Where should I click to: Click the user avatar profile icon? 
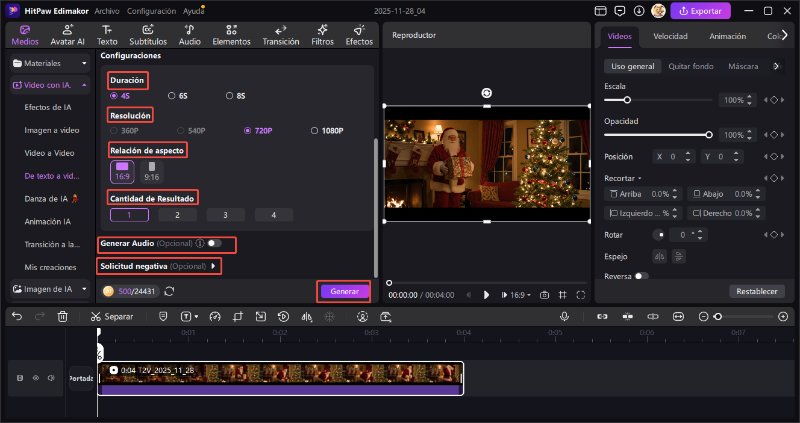pyautogui.click(x=658, y=11)
